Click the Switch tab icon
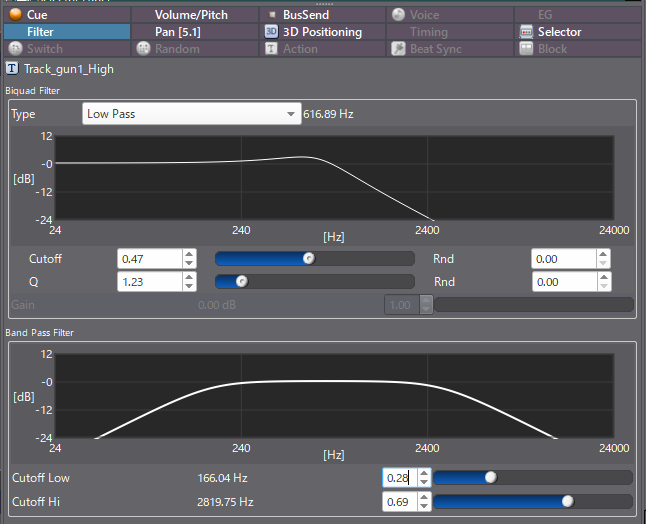Screen dimensions: 646x524 tap(15, 49)
